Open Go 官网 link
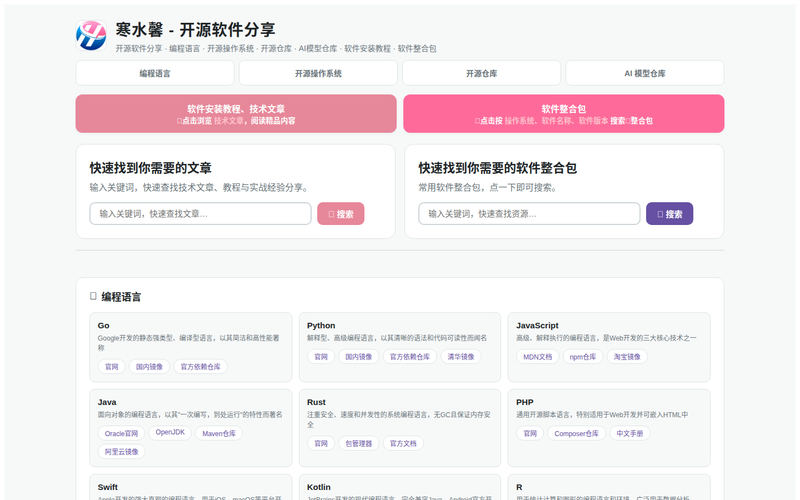800x500 pixels. point(112,366)
